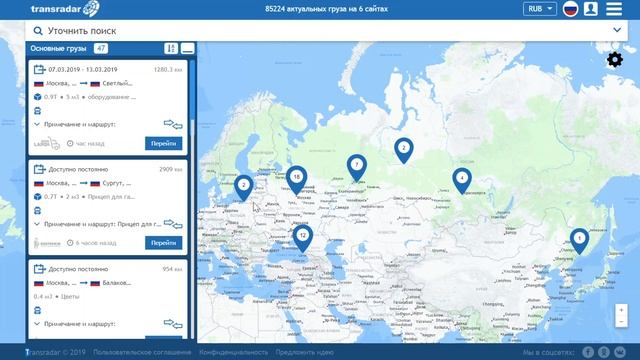Click calendar icon on 07.03.2019 card
The image size is (640, 360).
[39, 69]
